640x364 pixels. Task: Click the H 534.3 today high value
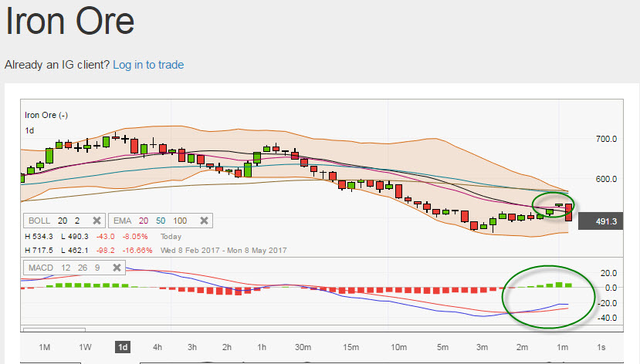pos(39,237)
